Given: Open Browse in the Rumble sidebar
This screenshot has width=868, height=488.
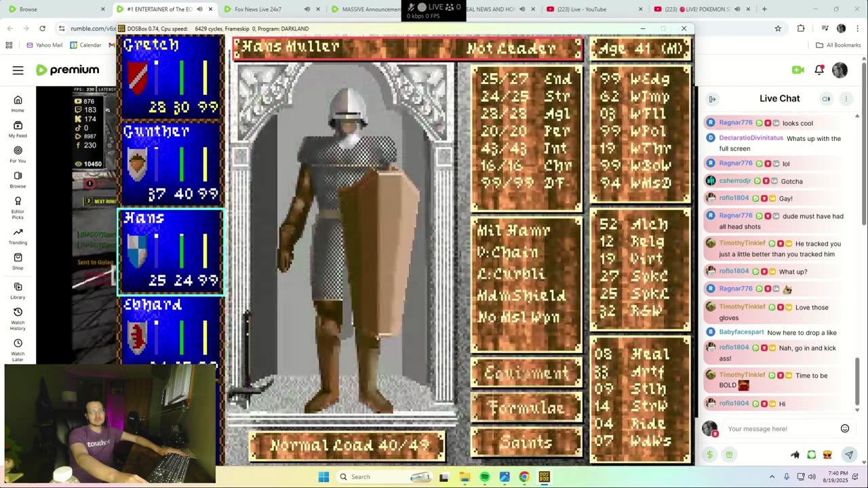Looking at the screenshot, I should 18,180.
